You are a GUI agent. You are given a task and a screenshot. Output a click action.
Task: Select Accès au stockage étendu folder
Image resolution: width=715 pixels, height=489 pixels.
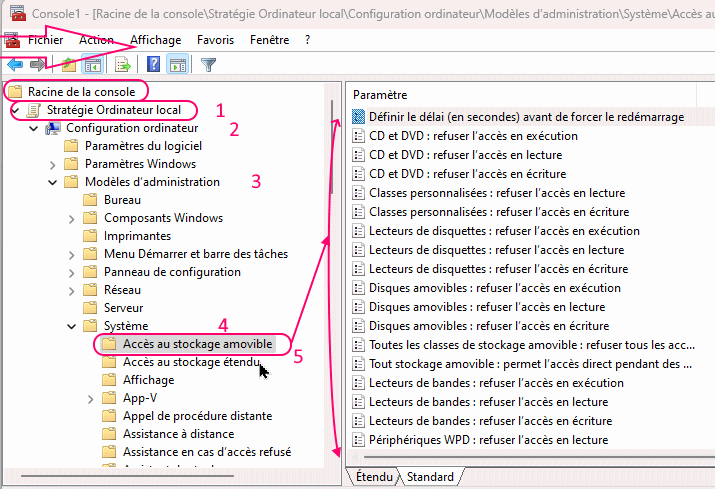[191, 362]
